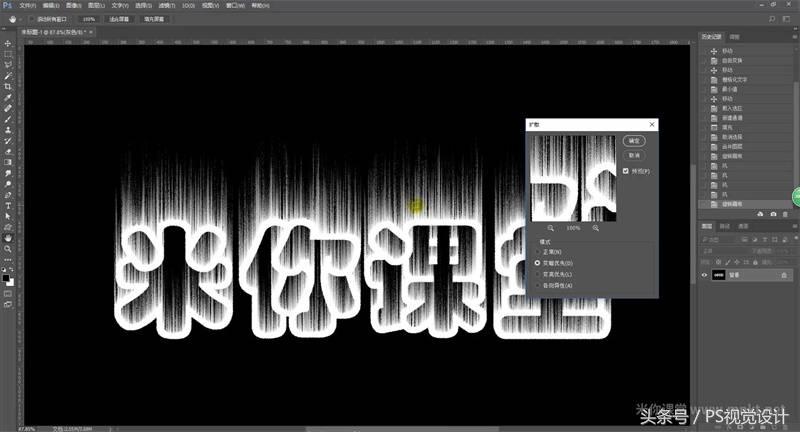Click the search icon at top right
Viewport: 800px width, 432px height.
click(772, 19)
